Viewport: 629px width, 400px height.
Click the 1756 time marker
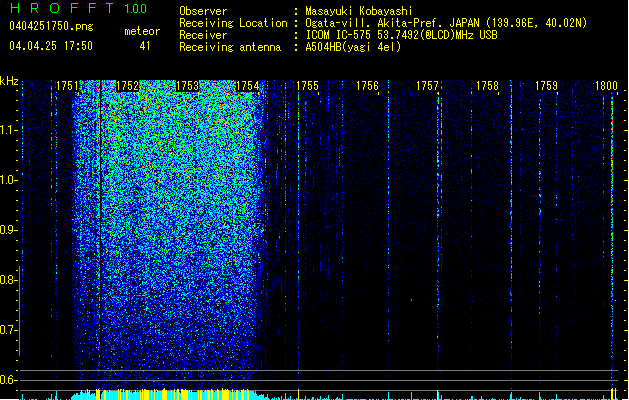pos(367,86)
